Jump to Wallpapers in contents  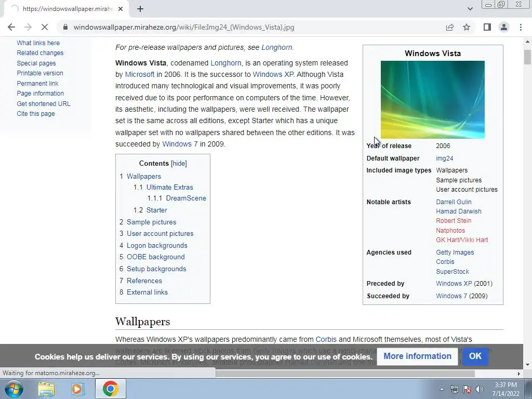click(144, 177)
